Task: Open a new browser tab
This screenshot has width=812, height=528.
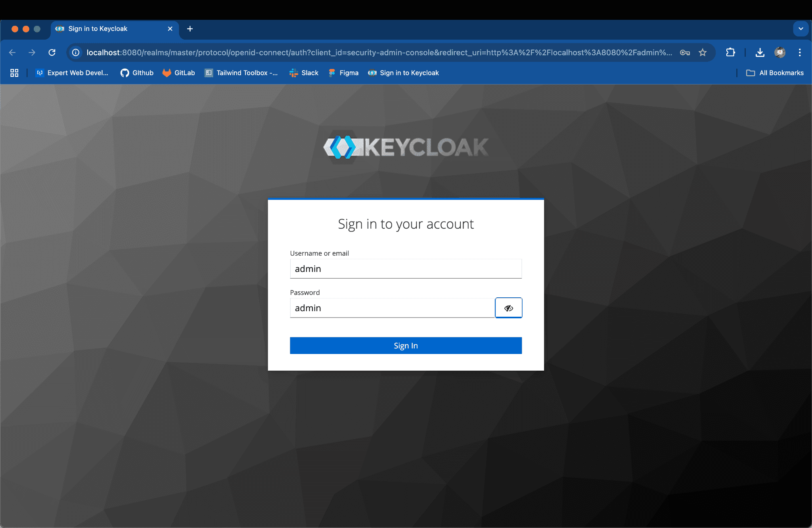Action: 190,29
